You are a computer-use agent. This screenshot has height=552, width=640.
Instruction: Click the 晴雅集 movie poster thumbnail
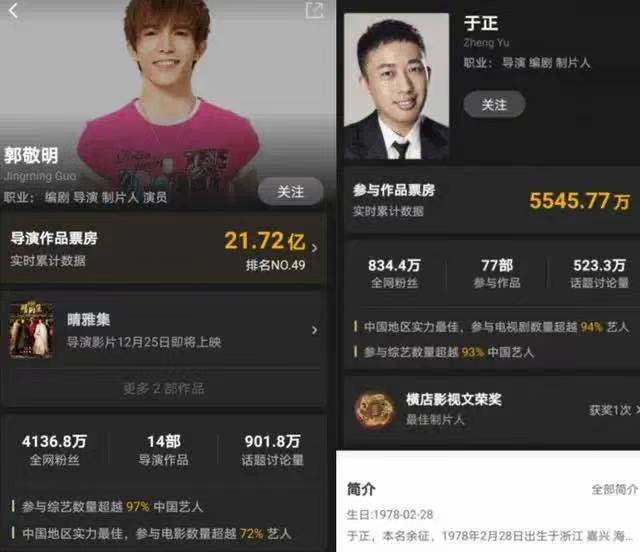tap(31, 330)
